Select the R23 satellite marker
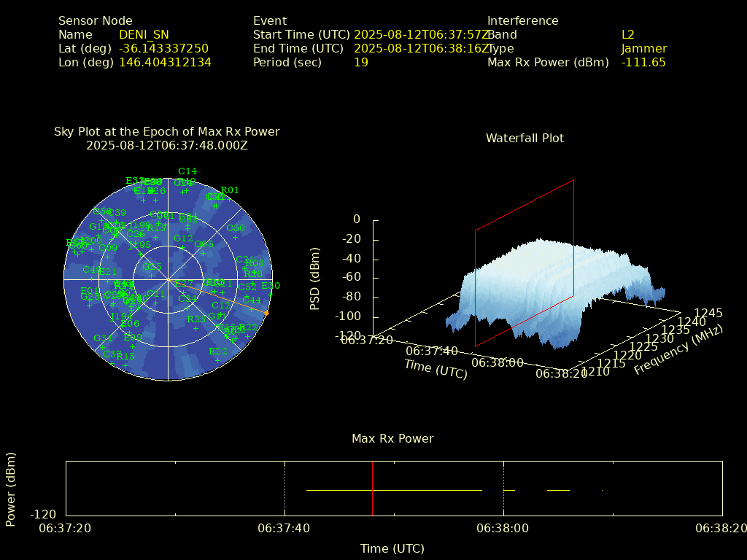 click(x=196, y=328)
